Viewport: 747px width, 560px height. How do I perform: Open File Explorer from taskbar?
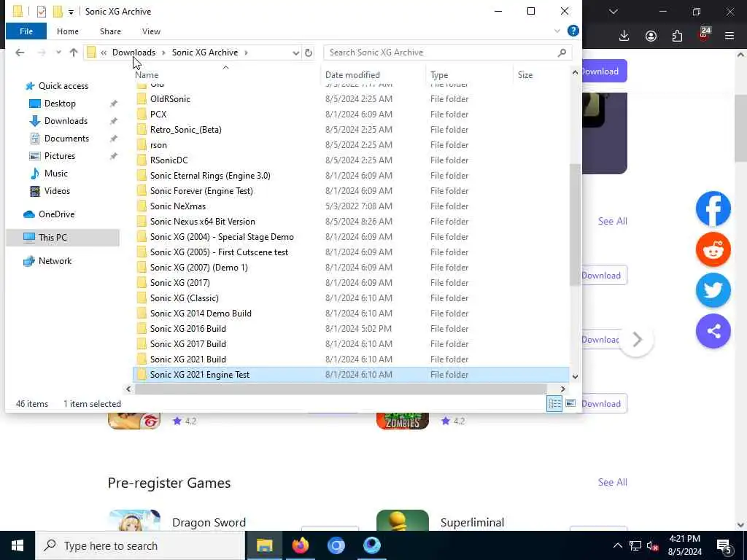pos(264,545)
